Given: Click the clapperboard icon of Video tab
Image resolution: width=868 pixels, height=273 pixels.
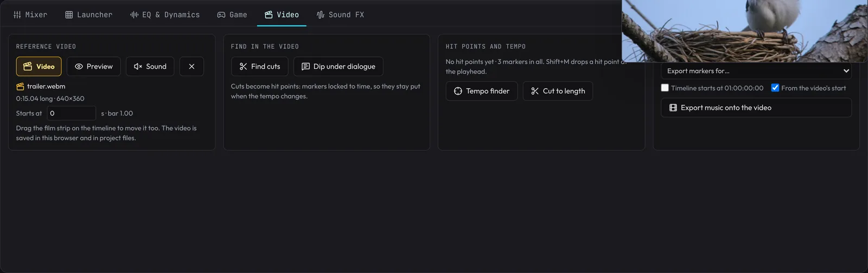Looking at the screenshot, I should point(269,15).
